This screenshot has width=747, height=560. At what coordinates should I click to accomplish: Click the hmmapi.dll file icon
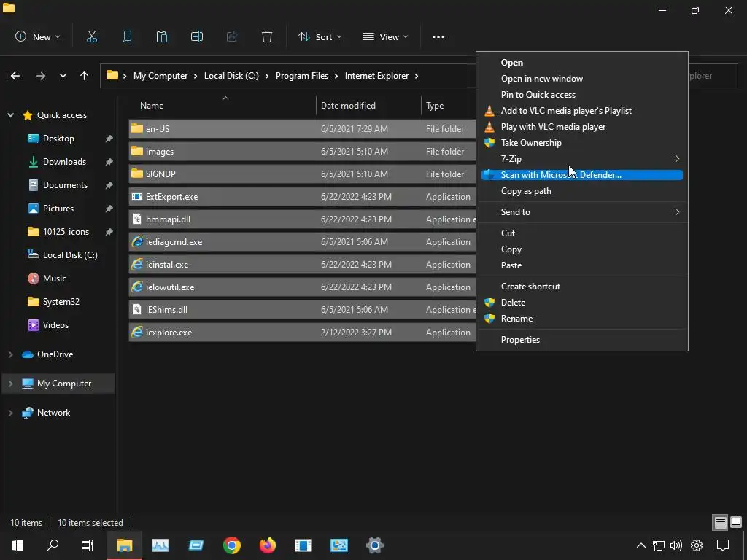pos(137,219)
